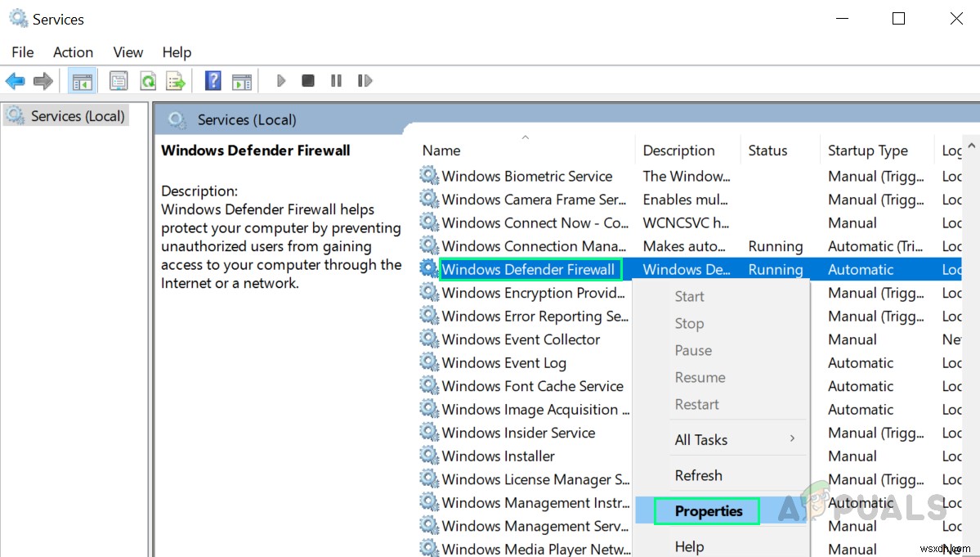Viewport: 980px width, 557px height.
Task: Open Properties using the toolbar icon
Action: coord(118,80)
